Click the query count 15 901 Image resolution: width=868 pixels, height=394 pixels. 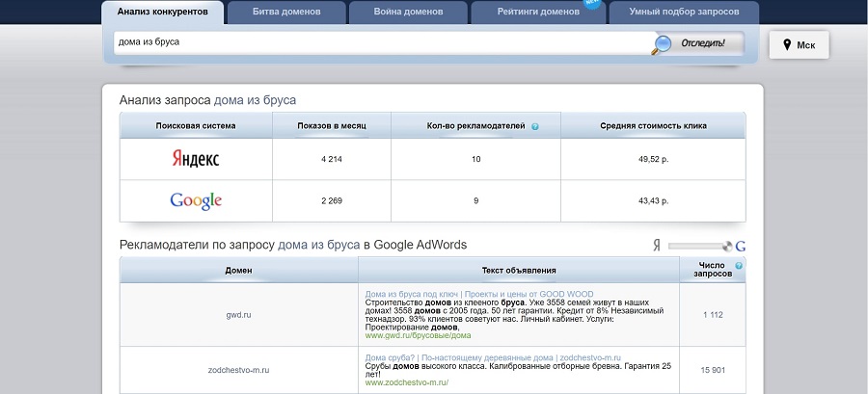713,370
